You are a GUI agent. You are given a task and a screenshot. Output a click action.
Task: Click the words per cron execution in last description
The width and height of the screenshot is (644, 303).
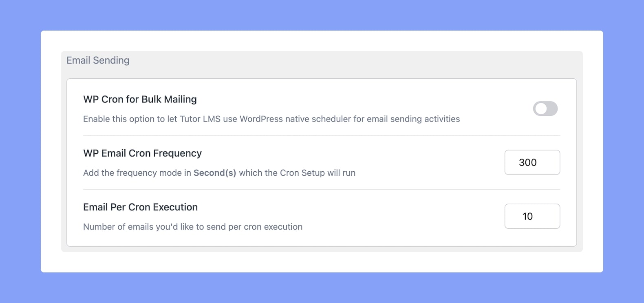[265, 227]
